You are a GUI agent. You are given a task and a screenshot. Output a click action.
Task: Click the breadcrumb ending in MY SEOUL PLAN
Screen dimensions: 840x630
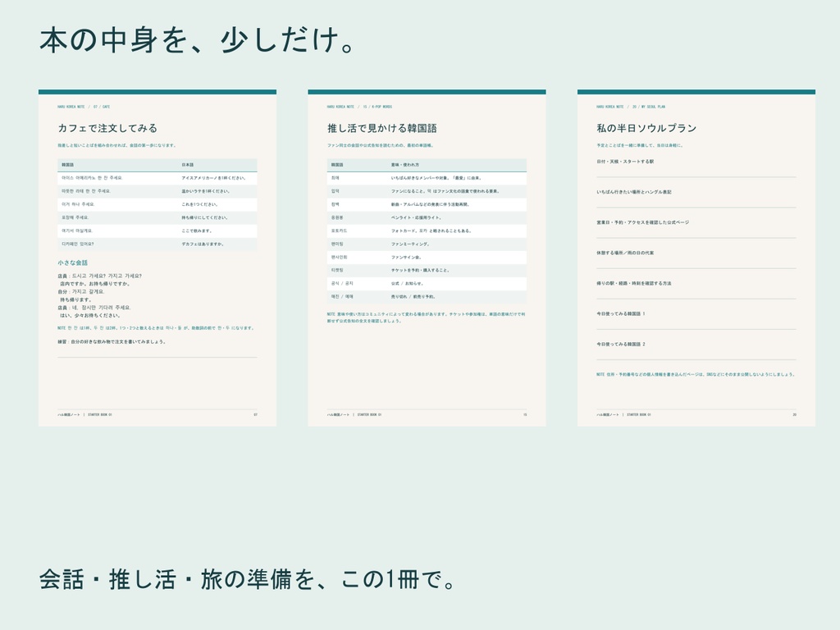coord(631,107)
